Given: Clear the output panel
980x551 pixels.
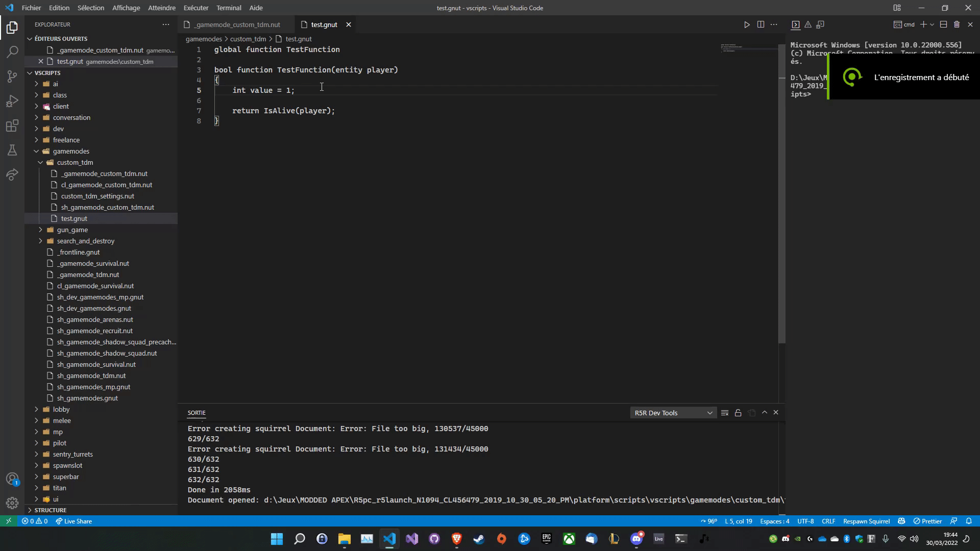Looking at the screenshot, I should click(x=725, y=413).
